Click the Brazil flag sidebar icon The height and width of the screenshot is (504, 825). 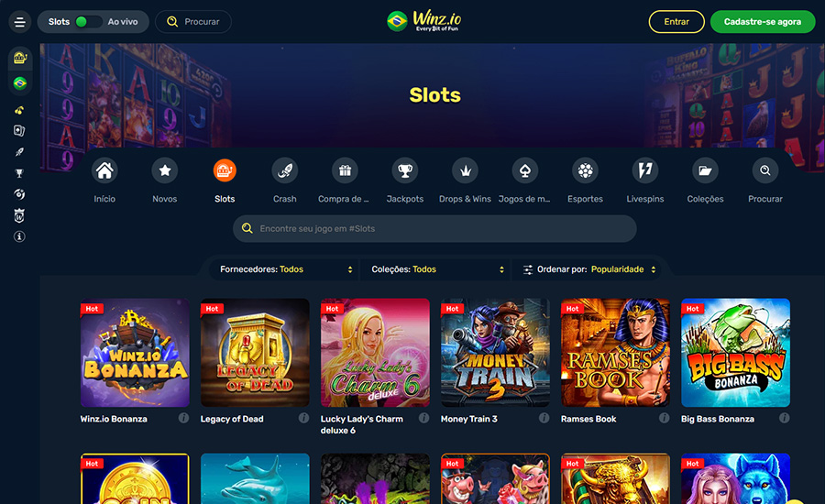[20, 83]
